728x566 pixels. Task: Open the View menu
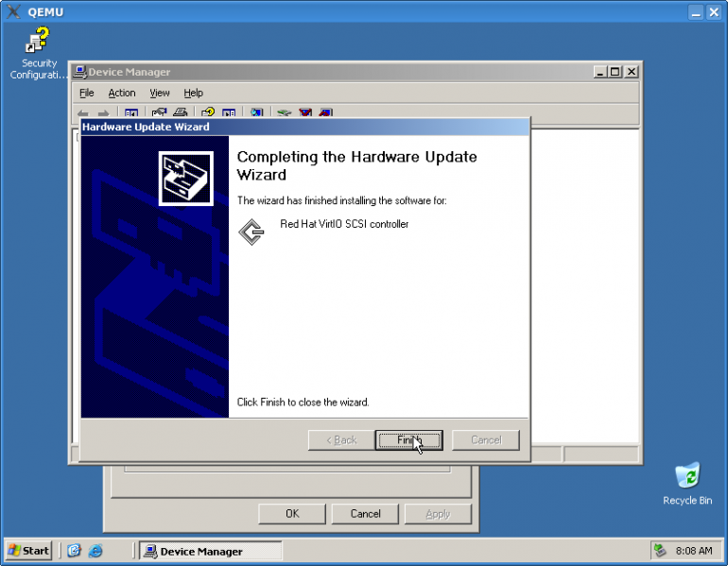[160, 93]
